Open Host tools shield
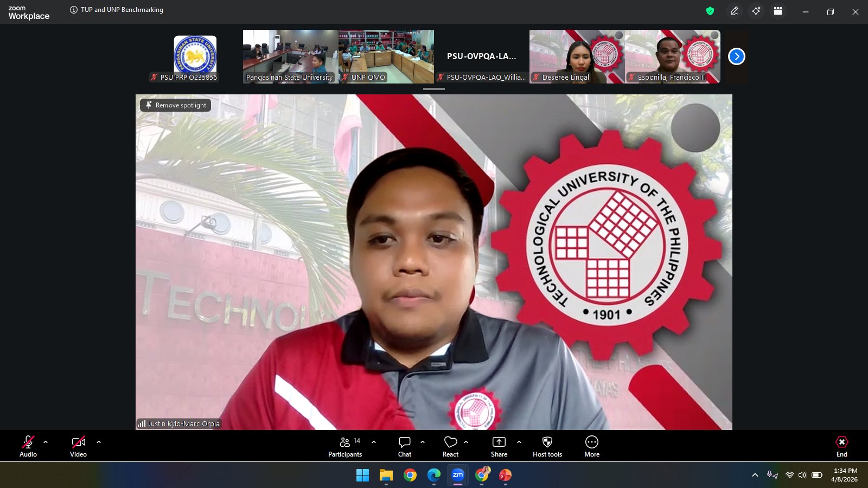Viewport: 868px width, 488px height. [547, 447]
